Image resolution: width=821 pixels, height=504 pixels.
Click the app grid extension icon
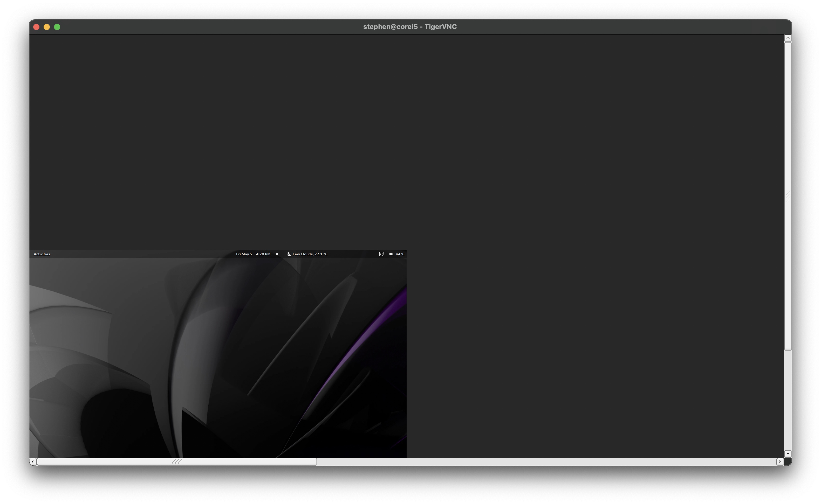coord(381,254)
